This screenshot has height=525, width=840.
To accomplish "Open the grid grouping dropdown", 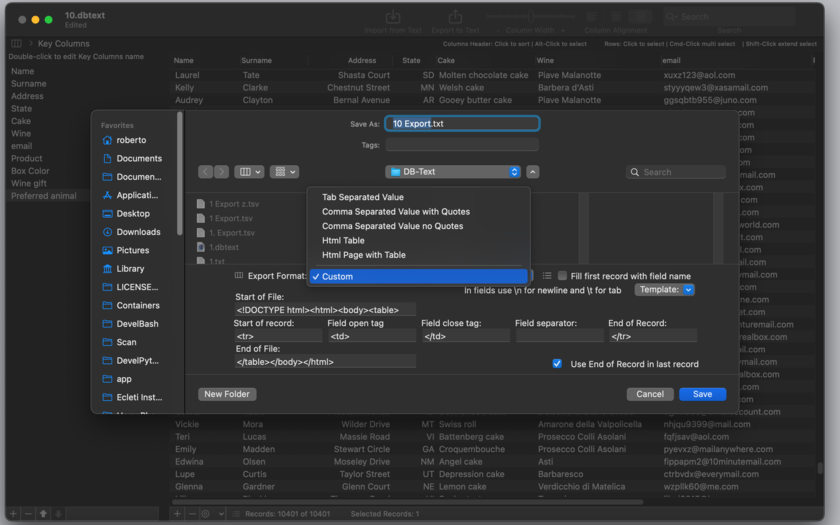I will click(x=284, y=172).
